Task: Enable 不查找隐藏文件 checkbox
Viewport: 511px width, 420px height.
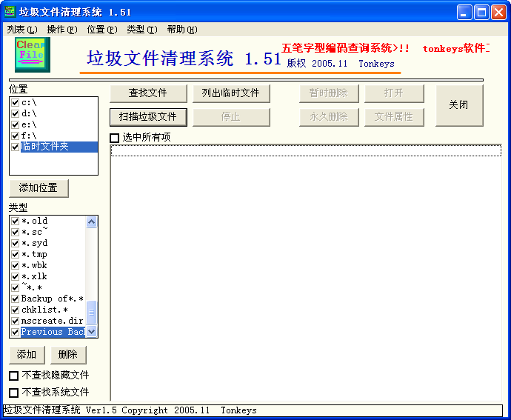Action: pyautogui.click(x=14, y=376)
